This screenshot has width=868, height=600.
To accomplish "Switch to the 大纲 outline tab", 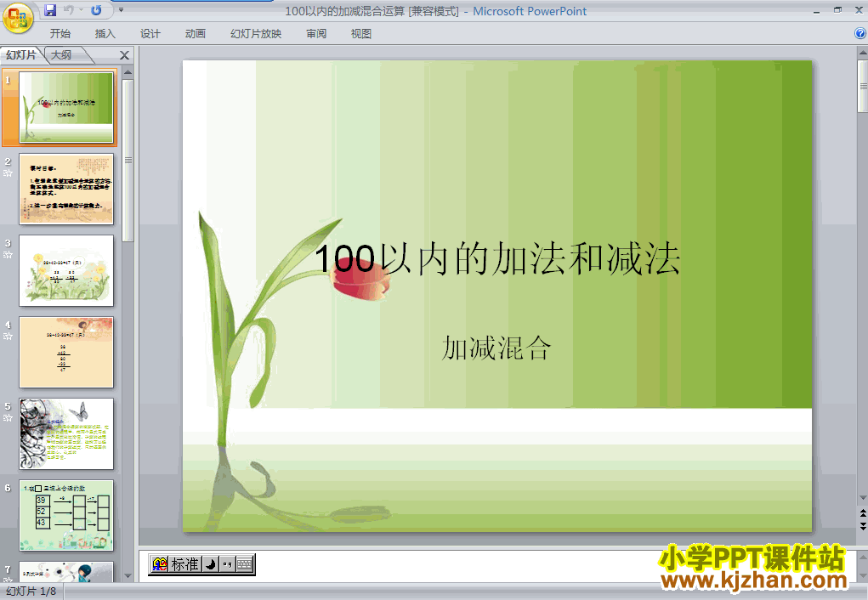I will pos(61,54).
